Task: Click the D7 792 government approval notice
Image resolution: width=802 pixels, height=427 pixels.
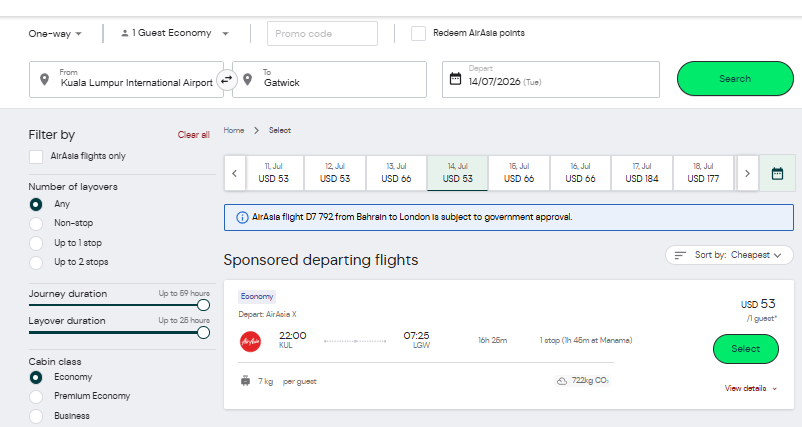Action: (509, 217)
